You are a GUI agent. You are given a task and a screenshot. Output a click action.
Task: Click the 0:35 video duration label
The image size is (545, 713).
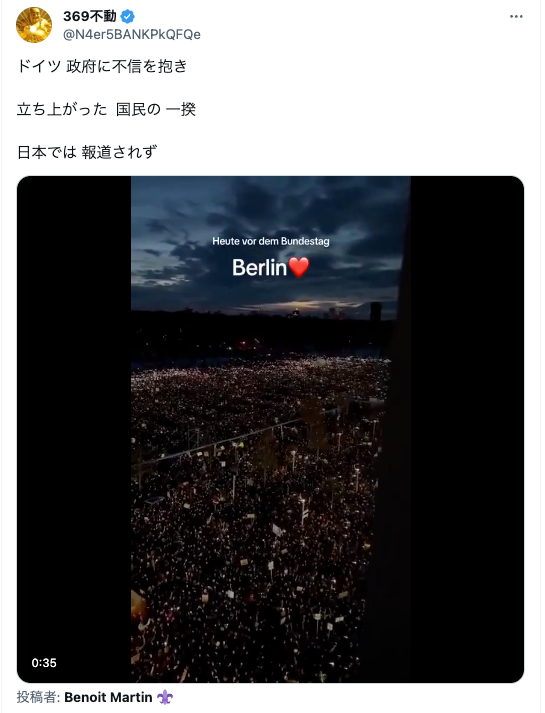click(x=44, y=663)
